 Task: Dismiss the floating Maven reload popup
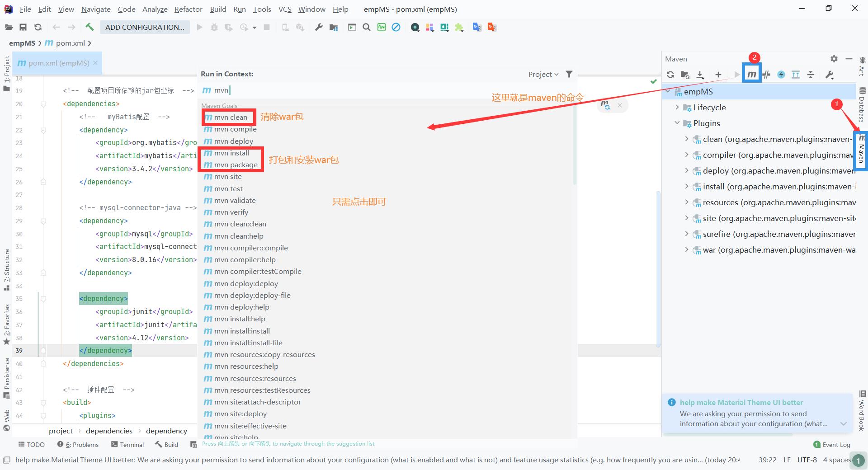(x=620, y=105)
